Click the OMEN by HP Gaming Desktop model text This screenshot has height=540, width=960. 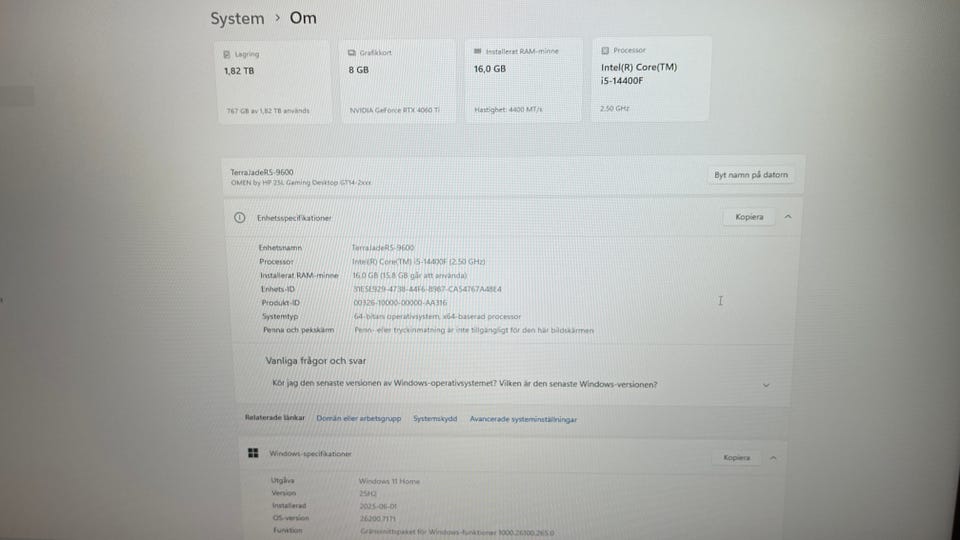[301, 182]
